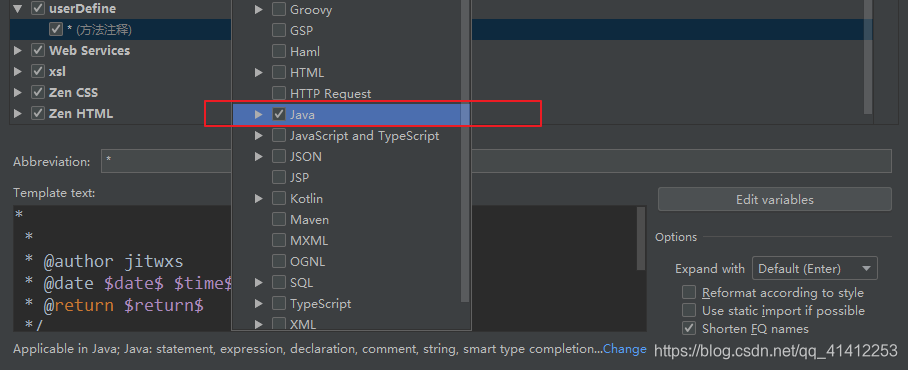This screenshot has width=908, height=370.
Task: Uncheck the Java context checkbox
Action: click(x=279, y=115)
